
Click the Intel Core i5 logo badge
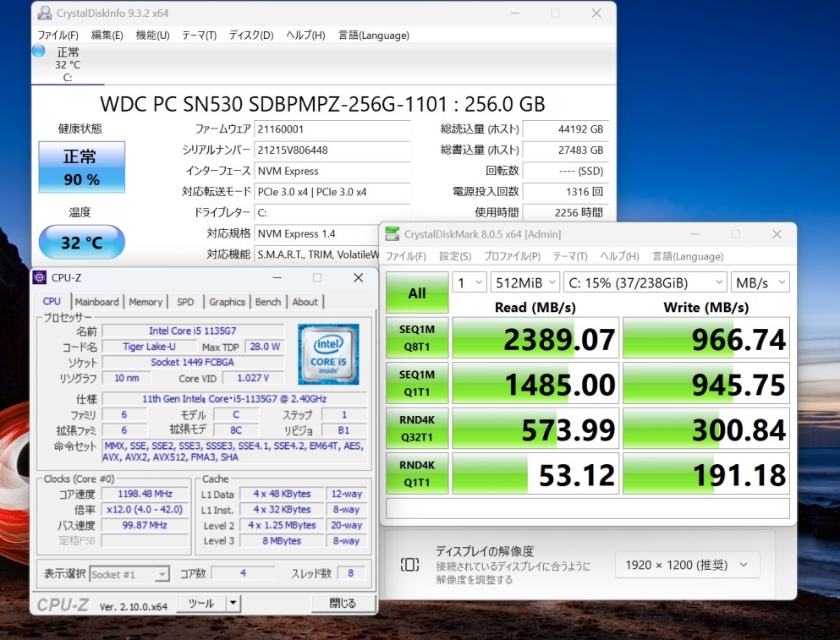[328, 353]
